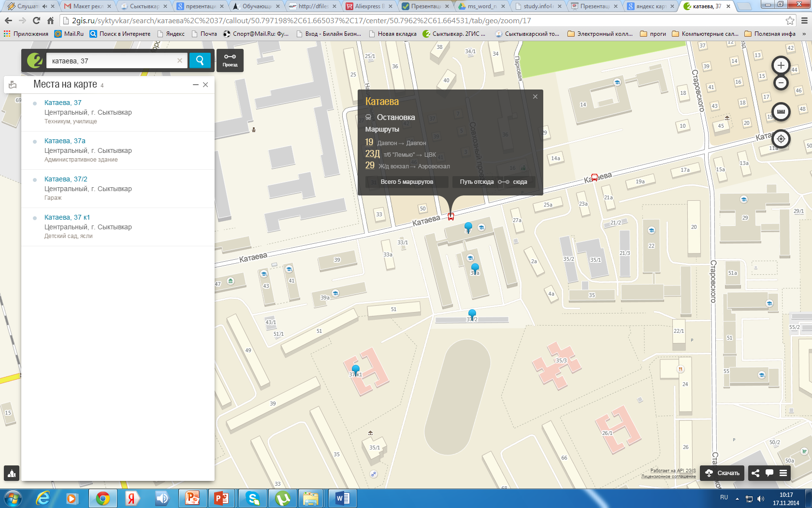Open the Приложения bookmarks button
812x508 pixels.
26,34
